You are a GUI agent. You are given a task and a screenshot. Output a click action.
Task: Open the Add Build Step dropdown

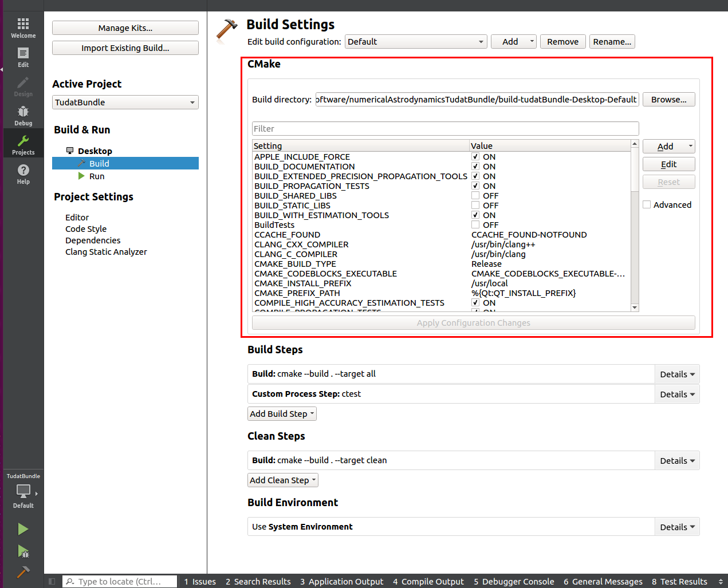pyautogui.click(x=282, y=414)
